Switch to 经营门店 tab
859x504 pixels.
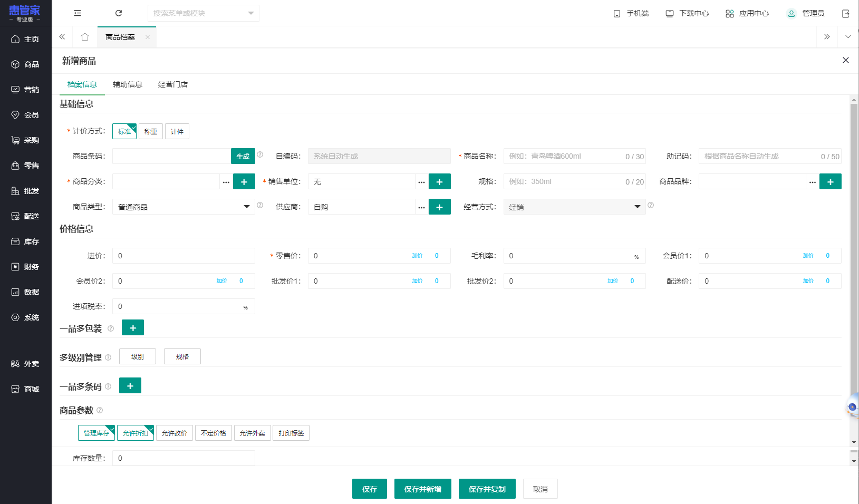point(173,84)
